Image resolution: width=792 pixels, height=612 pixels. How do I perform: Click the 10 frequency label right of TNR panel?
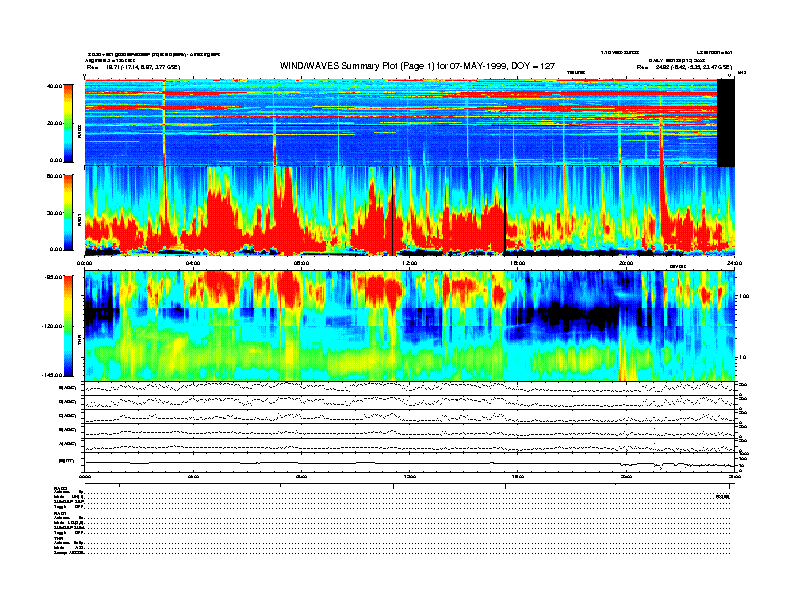744,357
